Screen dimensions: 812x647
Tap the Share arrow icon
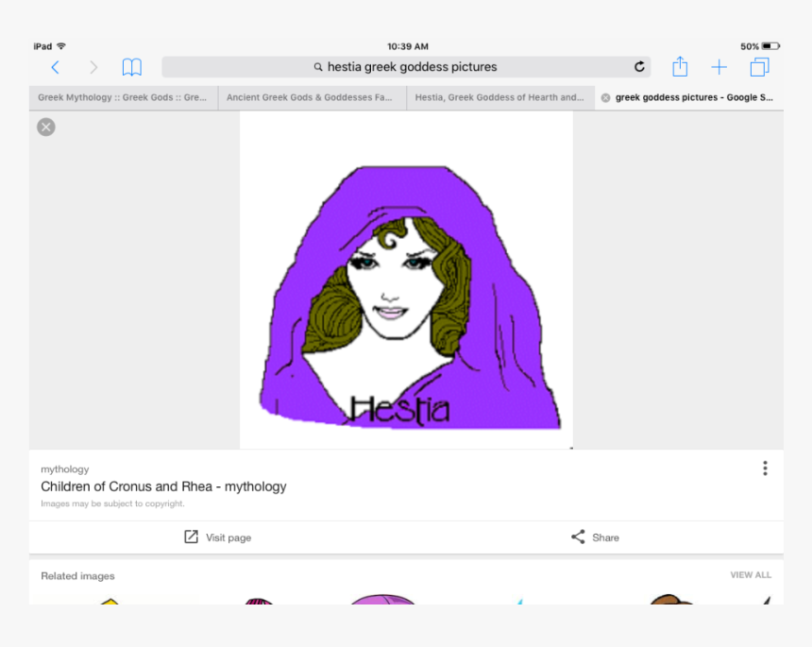[578, 536]
